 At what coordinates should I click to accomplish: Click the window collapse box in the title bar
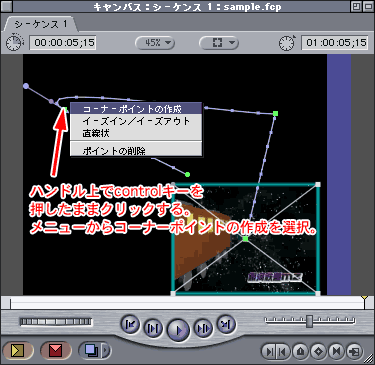(x=368, y=6)
